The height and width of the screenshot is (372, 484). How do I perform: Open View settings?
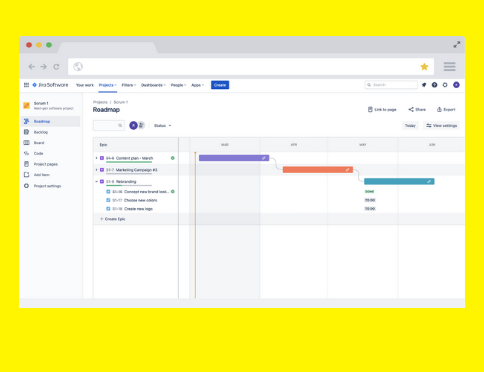442,126
